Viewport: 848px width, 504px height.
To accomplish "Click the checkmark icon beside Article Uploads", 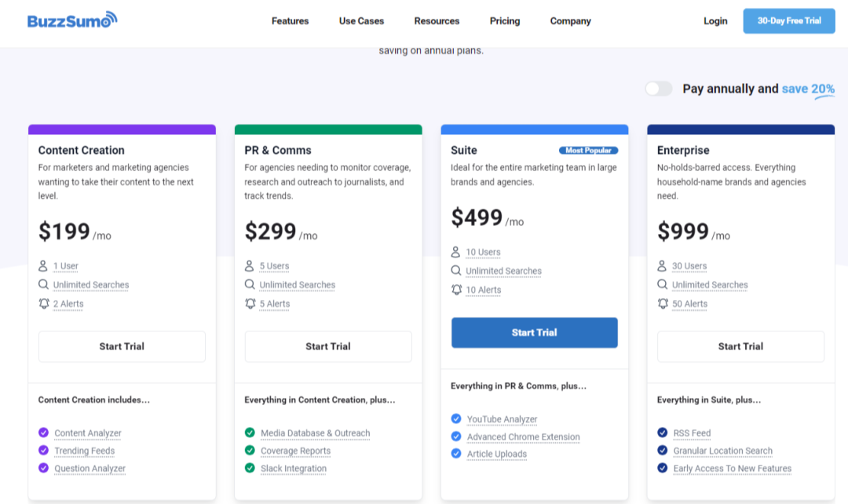I will pyautogui.click(x=456, y=454).
